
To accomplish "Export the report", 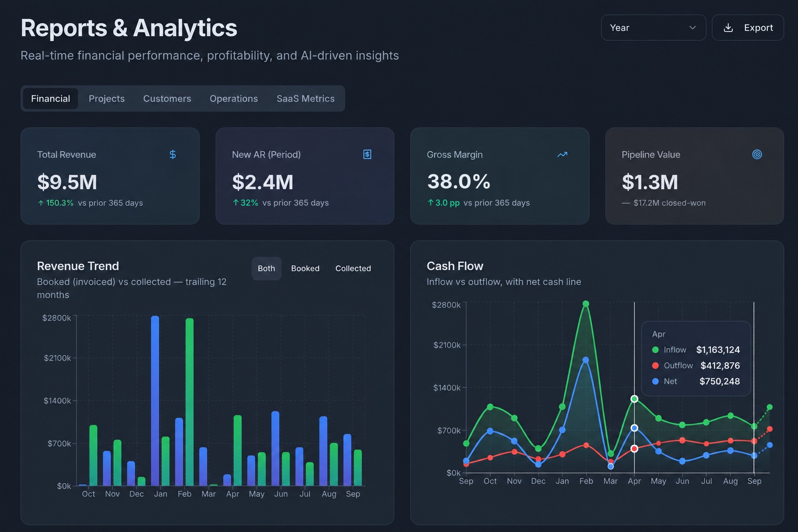I will (748, 28).
